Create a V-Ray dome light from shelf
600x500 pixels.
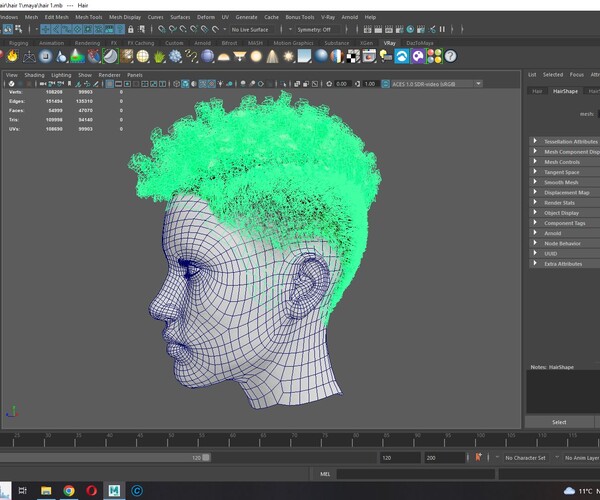[223, 57]
